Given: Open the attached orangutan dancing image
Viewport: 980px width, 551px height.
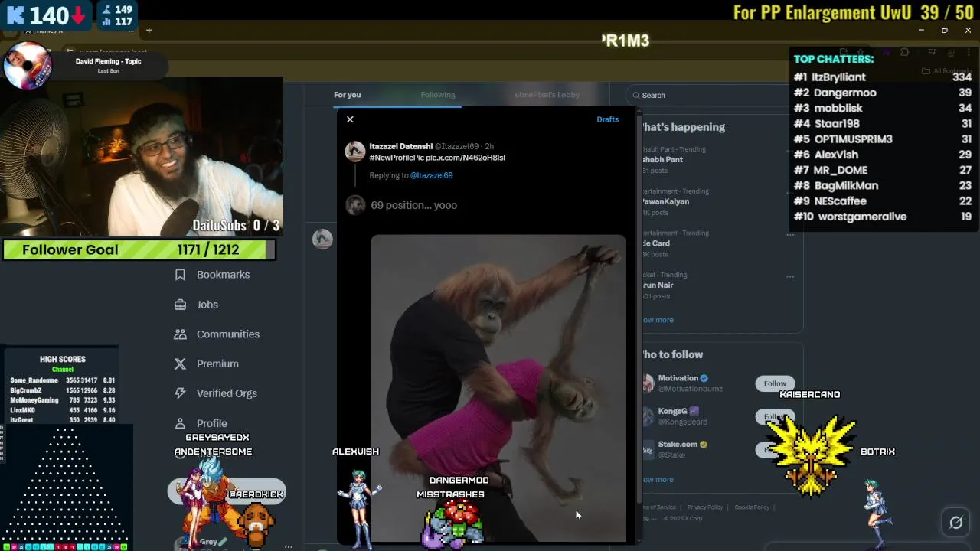Looking at the screenshot, I should pos(498,388).
